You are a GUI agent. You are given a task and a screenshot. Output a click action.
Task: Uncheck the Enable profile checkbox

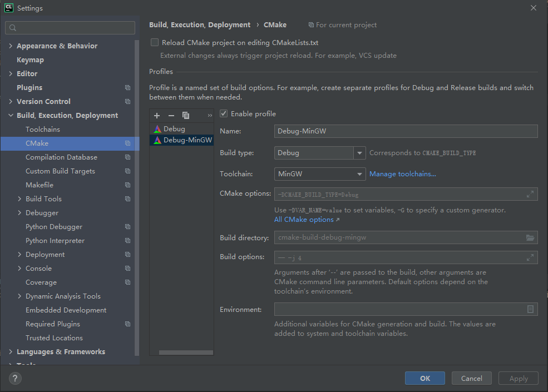pos(224,114)
